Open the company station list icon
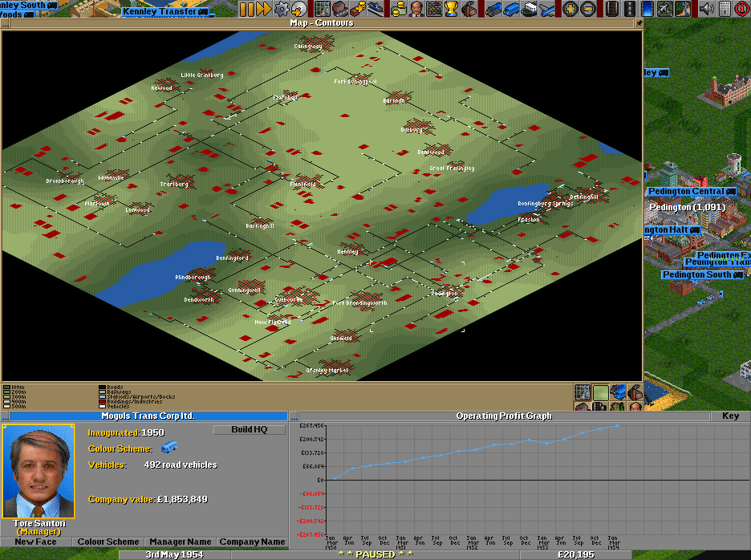The image size is (751, 560). point(375,9)
